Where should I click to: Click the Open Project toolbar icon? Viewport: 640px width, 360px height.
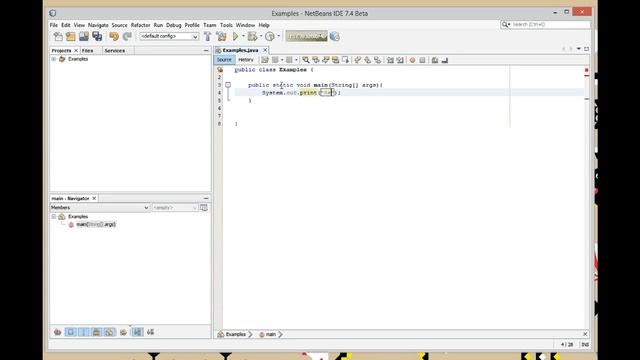(84, 36)
